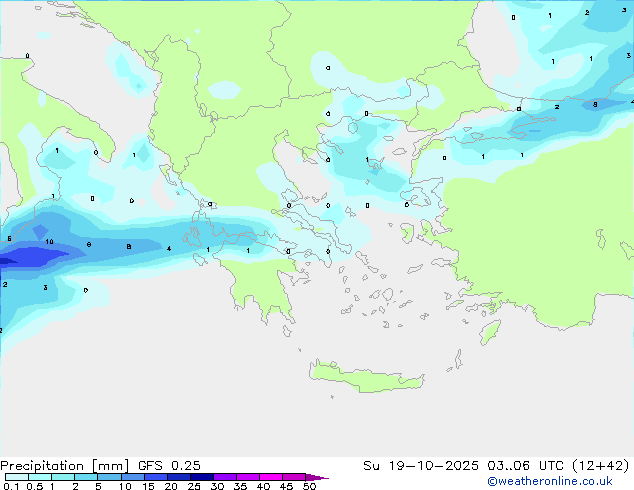Screen dimensions: 634x490
Task: Click the '0.5' legend scale label
Action: pos(35,486)
